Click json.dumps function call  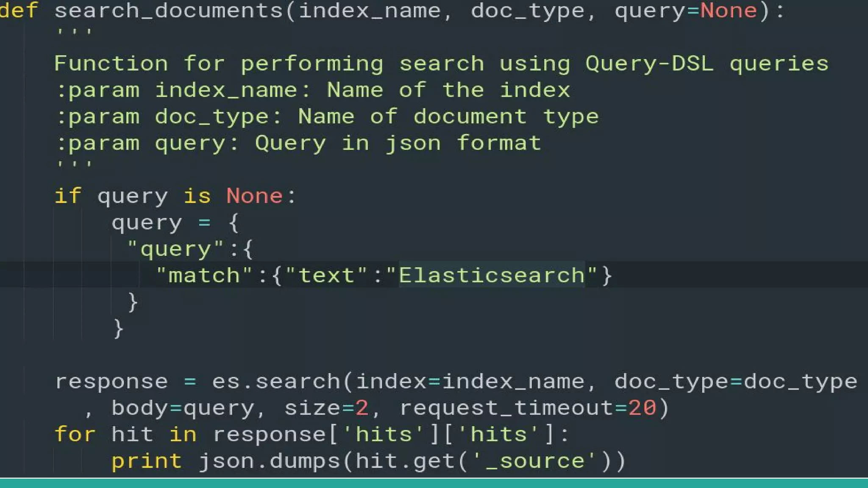269,461
